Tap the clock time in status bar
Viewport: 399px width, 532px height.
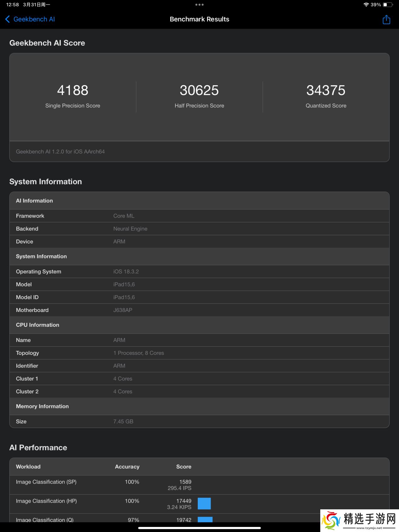13,5
